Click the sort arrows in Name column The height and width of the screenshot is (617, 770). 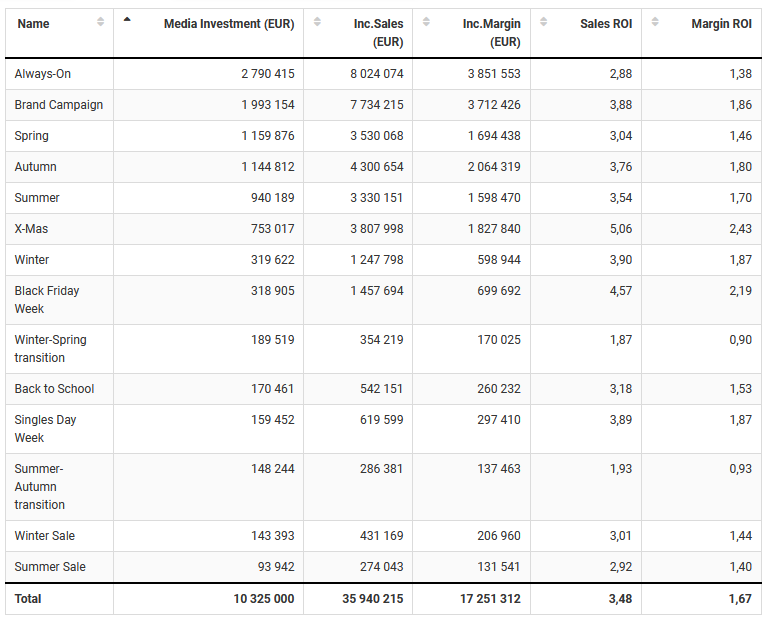pyautogui.click(x=100, y=22)
